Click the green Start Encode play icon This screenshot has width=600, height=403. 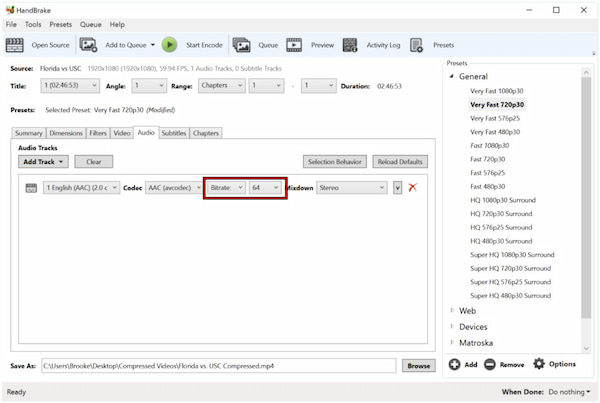pos(170,45)
